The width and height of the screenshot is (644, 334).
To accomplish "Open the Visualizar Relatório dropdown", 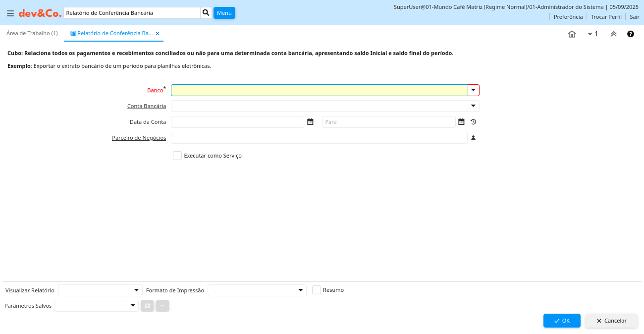I will click(136, 290).
